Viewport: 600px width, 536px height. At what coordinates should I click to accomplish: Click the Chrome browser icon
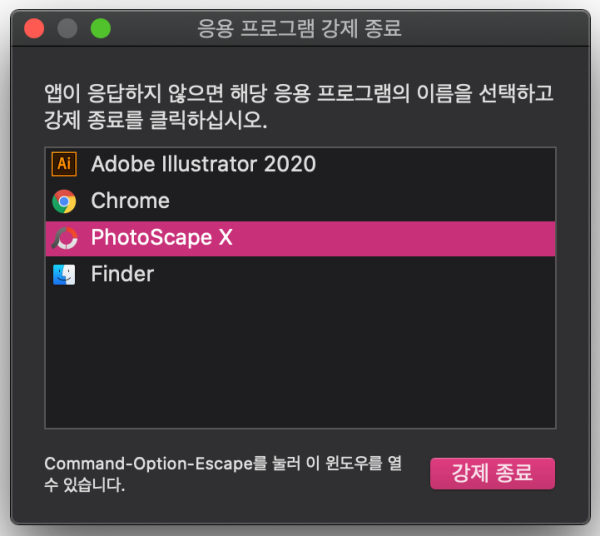[x=64, y=201]
